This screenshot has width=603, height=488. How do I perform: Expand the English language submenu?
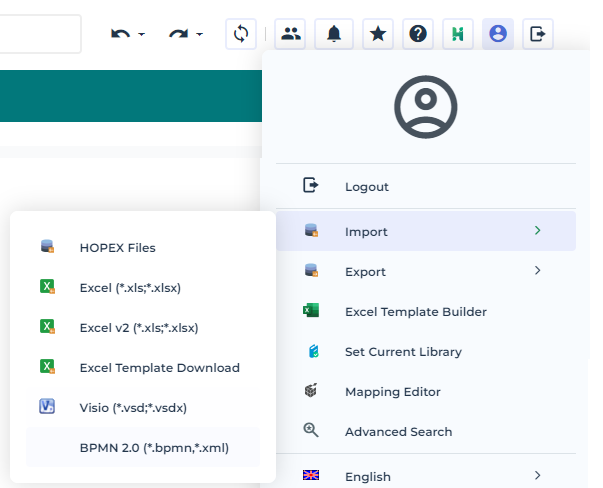tap(537, 476)
